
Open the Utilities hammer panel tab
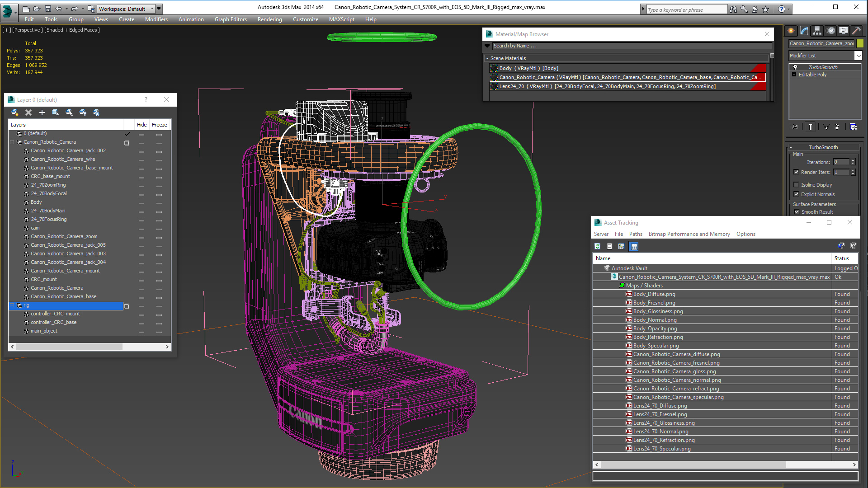856,31
